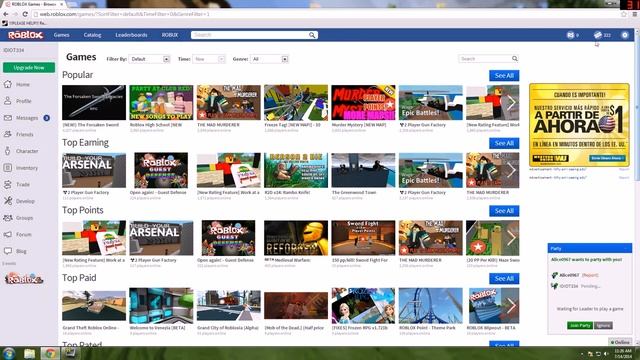The height and width of the screenshot is (360, 640).
Task: Open Grand Theft Roblox Online thumbnail
Action: tap(94, 305)
